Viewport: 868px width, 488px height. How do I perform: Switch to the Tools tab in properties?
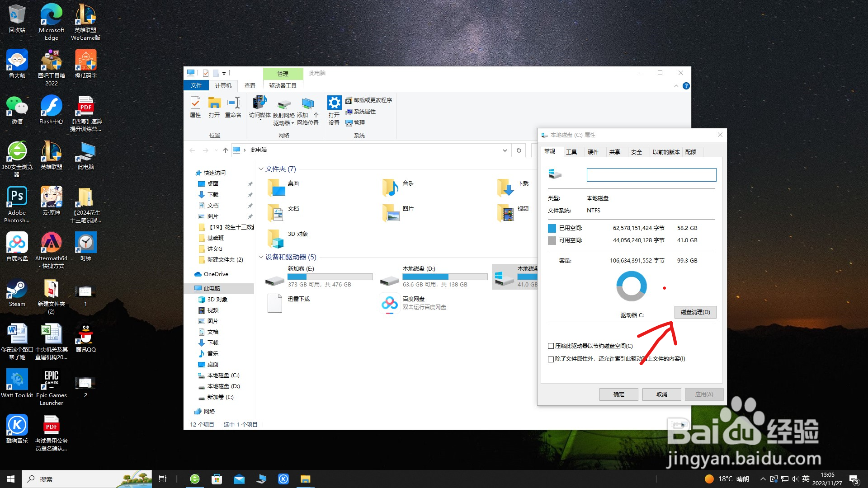571,152
